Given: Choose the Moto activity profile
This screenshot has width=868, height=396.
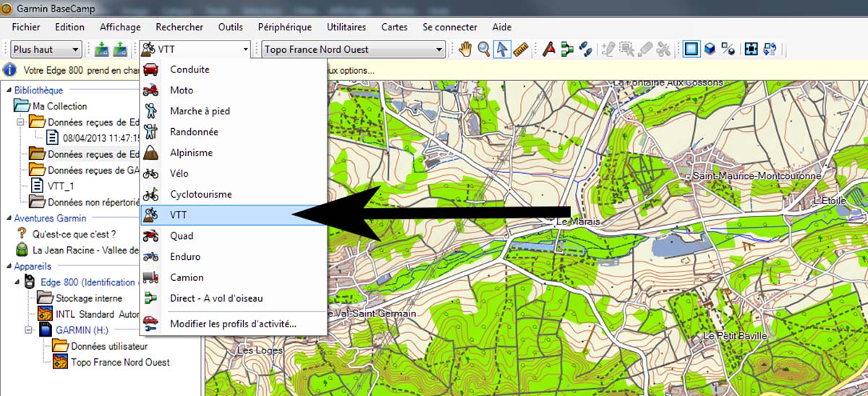Looking at the screenshot, I should coord(234,90).
